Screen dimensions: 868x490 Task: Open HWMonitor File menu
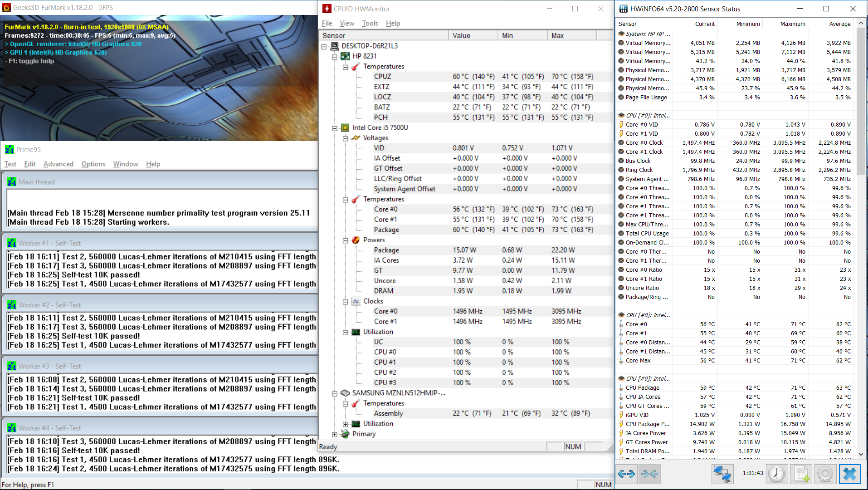point(327,23)
